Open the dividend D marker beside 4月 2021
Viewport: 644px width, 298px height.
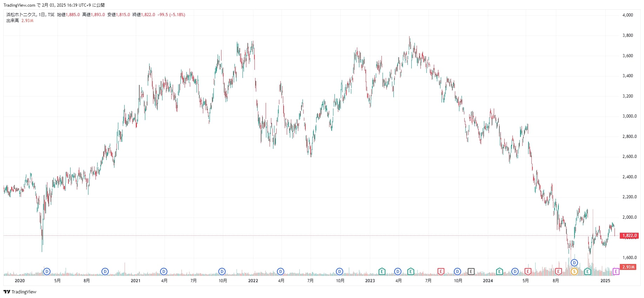click(x=164, y=271)
